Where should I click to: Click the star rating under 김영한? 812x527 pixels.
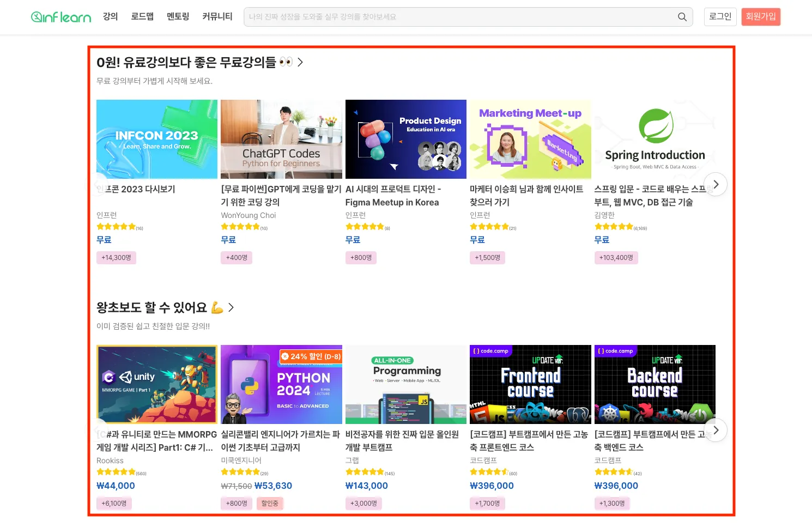[614, 227]
